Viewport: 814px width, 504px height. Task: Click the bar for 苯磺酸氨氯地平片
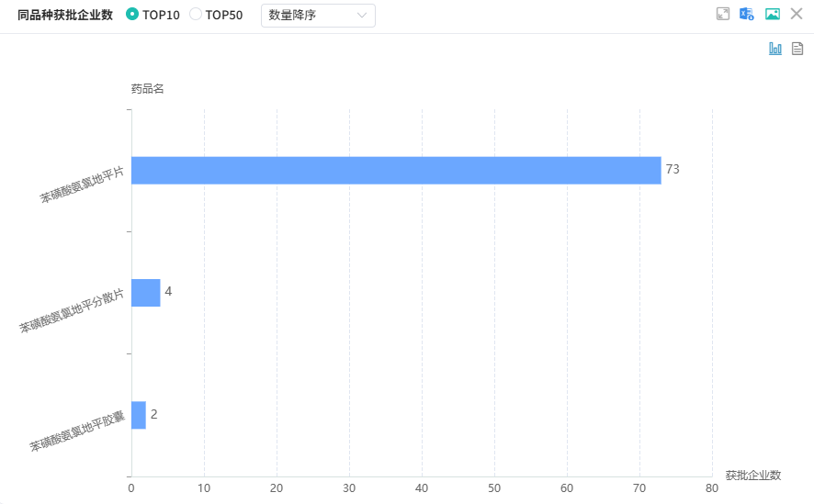396,171
